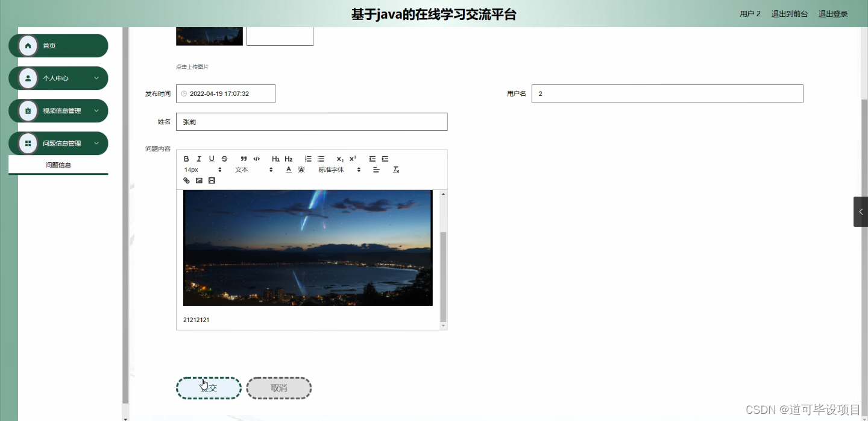Apply italic style to text
Screen dimensions: 868x421
click(x=199, y=159)
